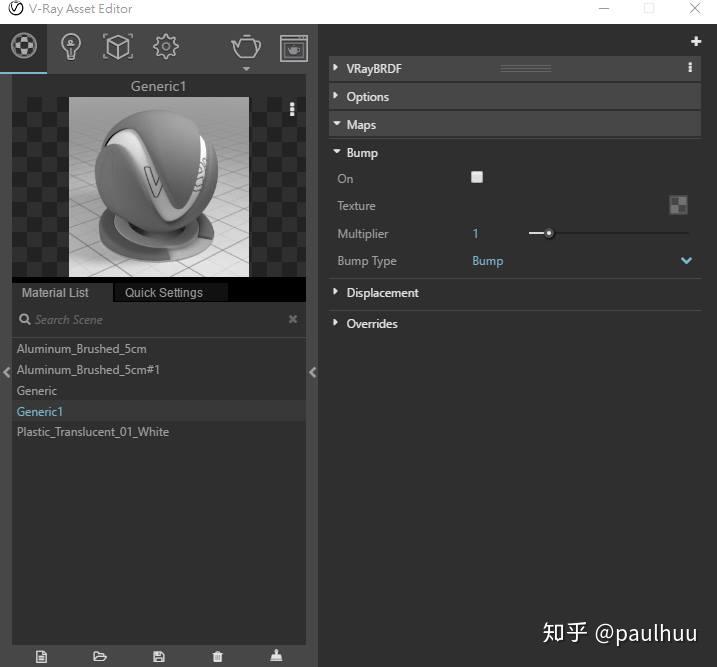Expand the Options section
This screenshot has height=667, width=717.
coord(336,96)
